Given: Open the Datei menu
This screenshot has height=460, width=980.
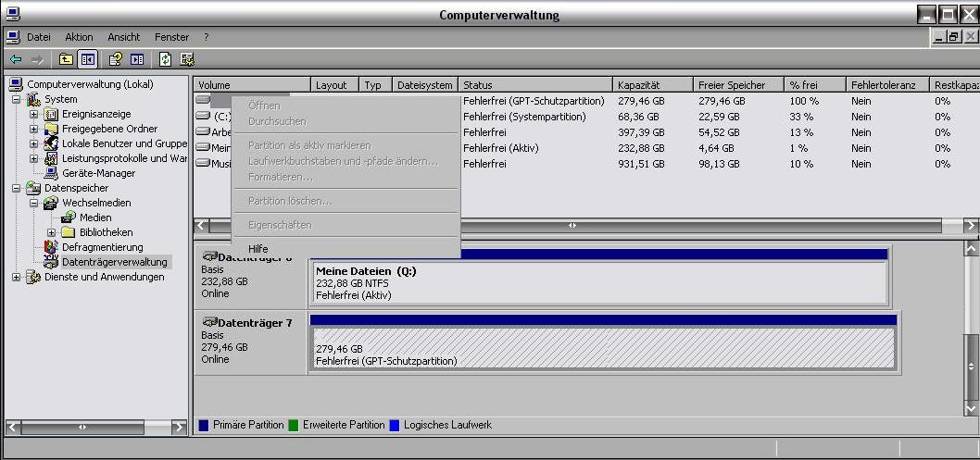Looking at the screenshot, I should [x=39, y=37].
